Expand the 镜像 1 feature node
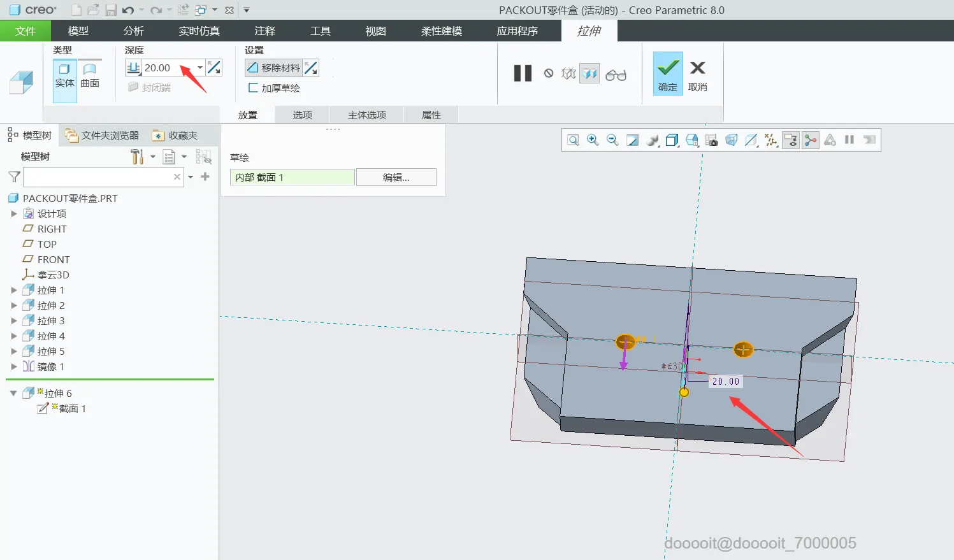This screenshot has height=560, width=954. [x=14, y=367]
